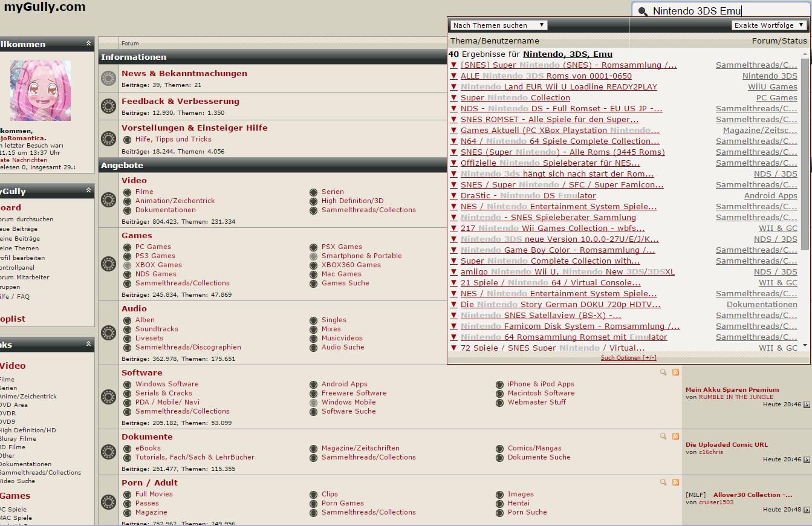The image size is (812, 526).
Task: Click the magnifier icon in the search box
Action: coord(643,11)
